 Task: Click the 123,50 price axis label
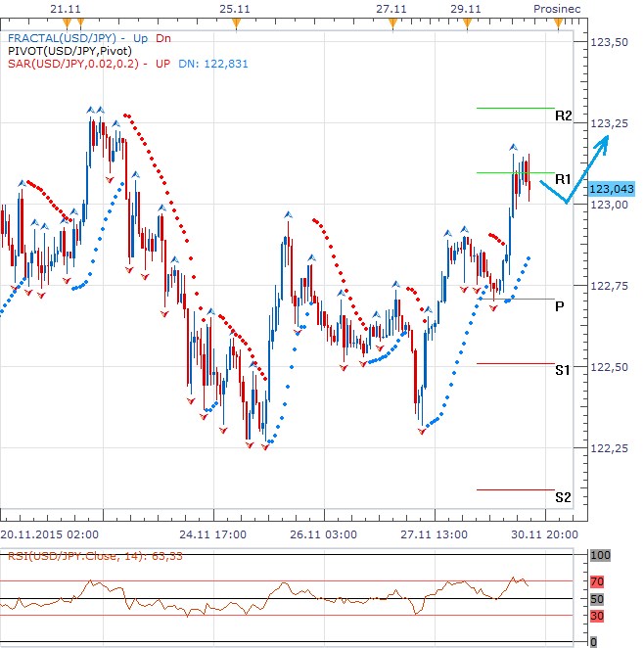click(x=610, y=42)
